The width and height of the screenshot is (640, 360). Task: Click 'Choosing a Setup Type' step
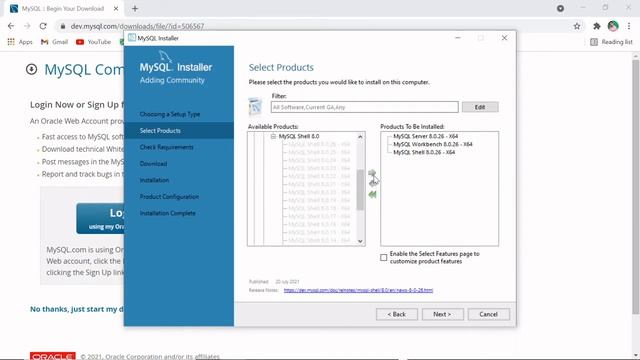point(170,114)
